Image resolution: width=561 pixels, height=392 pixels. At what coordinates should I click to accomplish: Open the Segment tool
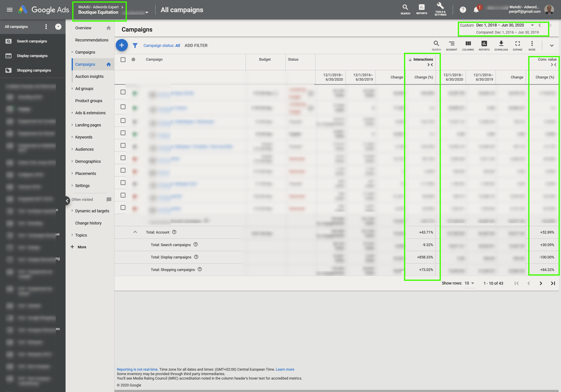click(x=451, y=45)
